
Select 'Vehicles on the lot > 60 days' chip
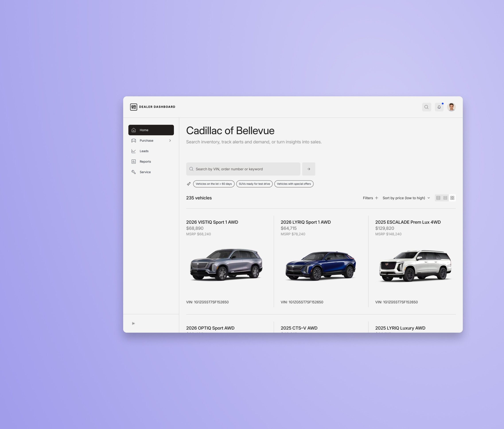214,184
